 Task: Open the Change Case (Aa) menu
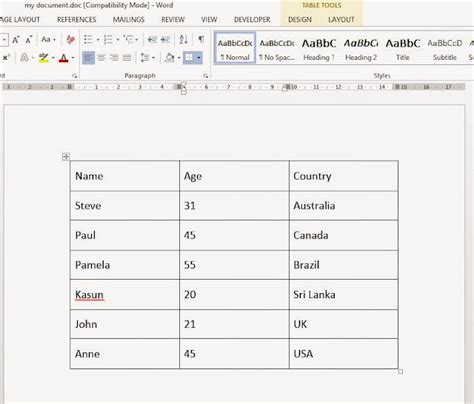point(48,39)
